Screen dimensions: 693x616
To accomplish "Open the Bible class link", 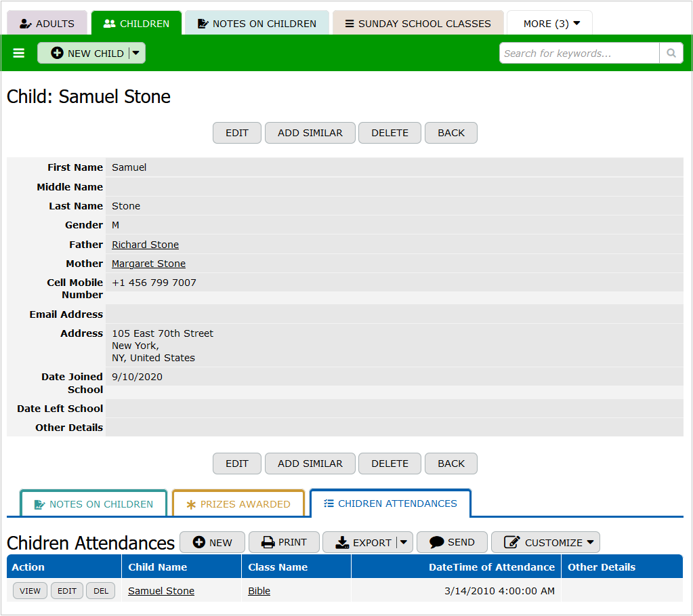I will coord(259,591).
